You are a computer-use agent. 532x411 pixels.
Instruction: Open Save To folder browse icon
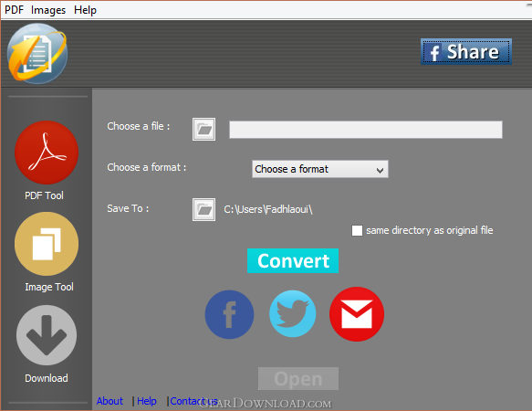(203, 209)
